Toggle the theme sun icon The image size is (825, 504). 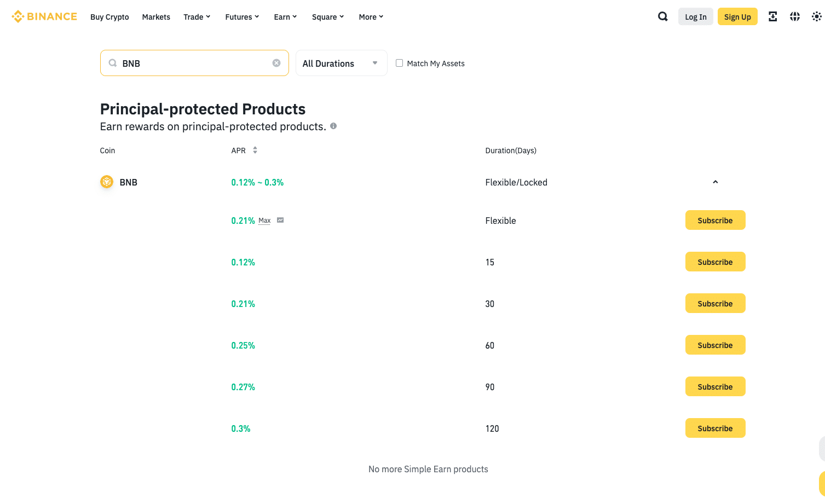[816, 16]
